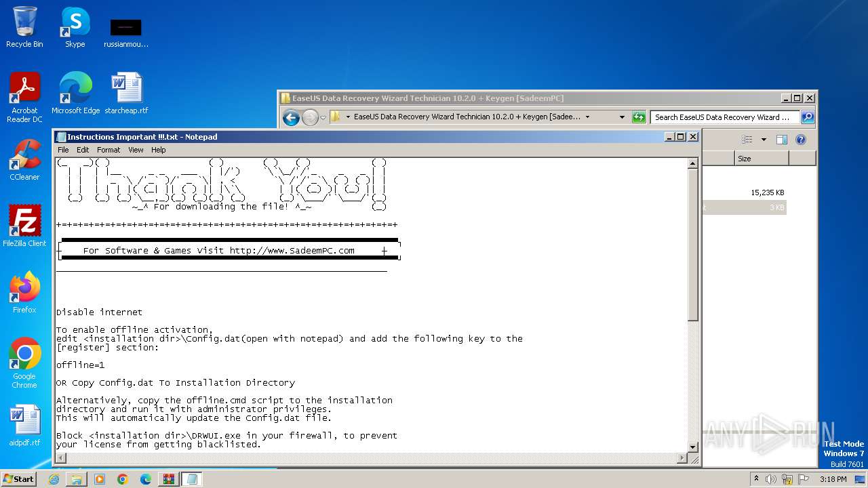Open the Notepad Format menu
Viewport: 868px width, 488px height.
click(108, 150)
